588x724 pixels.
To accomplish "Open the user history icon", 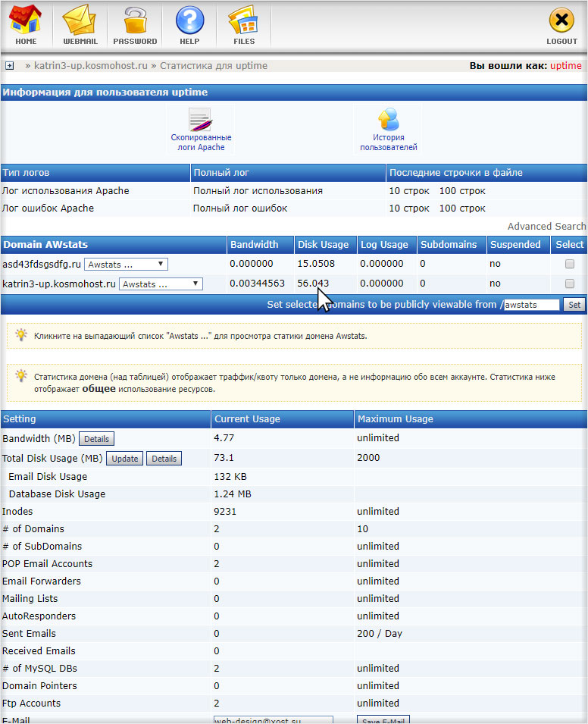I will tap(388, 130).
